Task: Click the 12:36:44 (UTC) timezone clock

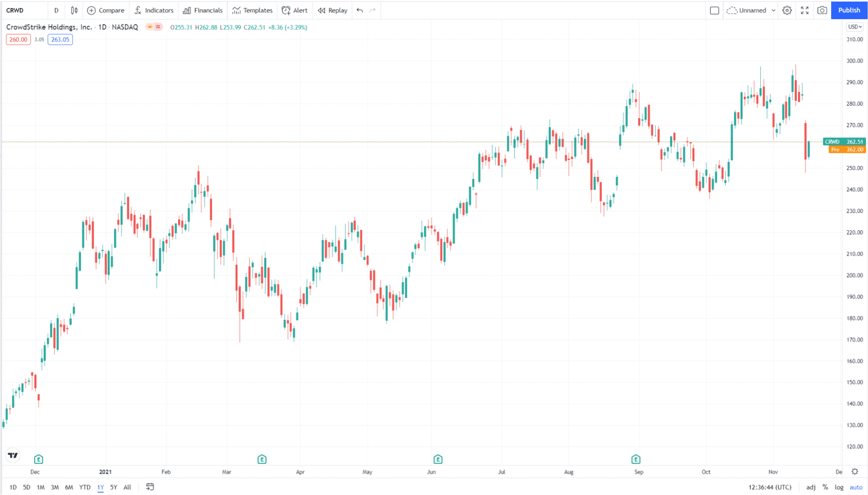Action: 770,487
